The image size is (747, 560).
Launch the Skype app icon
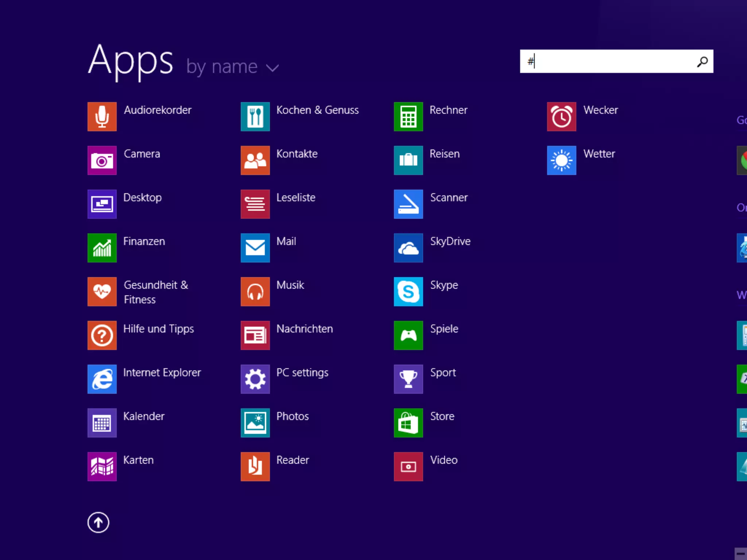(x=408, y=292)
